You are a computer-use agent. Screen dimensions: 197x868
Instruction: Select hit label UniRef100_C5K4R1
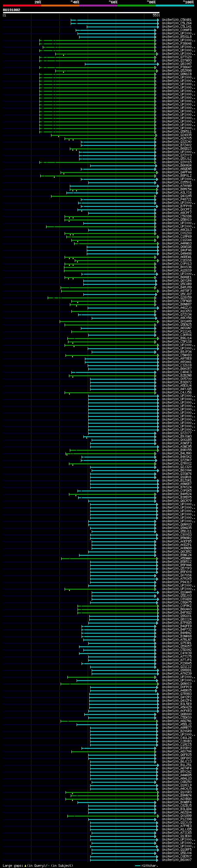176,20
